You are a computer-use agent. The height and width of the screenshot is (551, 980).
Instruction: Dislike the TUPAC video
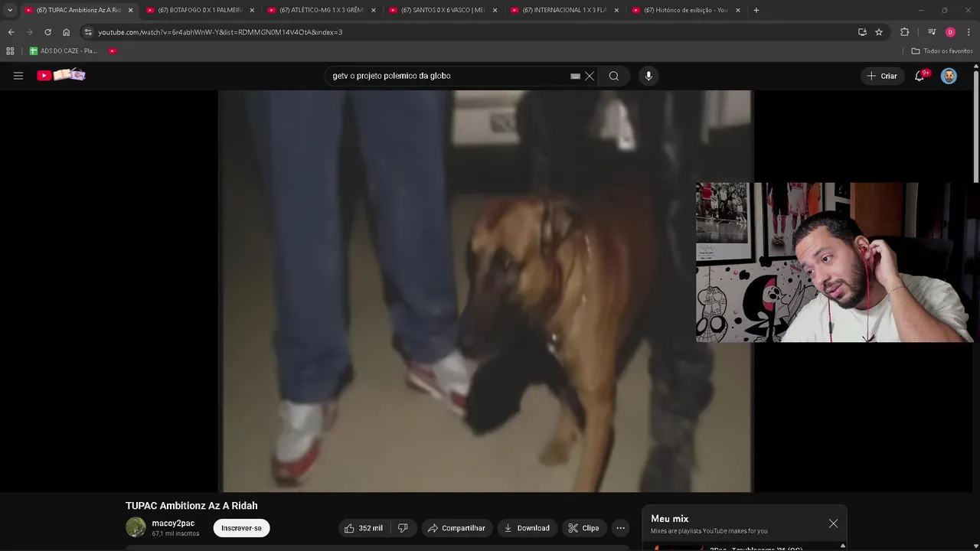(403, 528)
